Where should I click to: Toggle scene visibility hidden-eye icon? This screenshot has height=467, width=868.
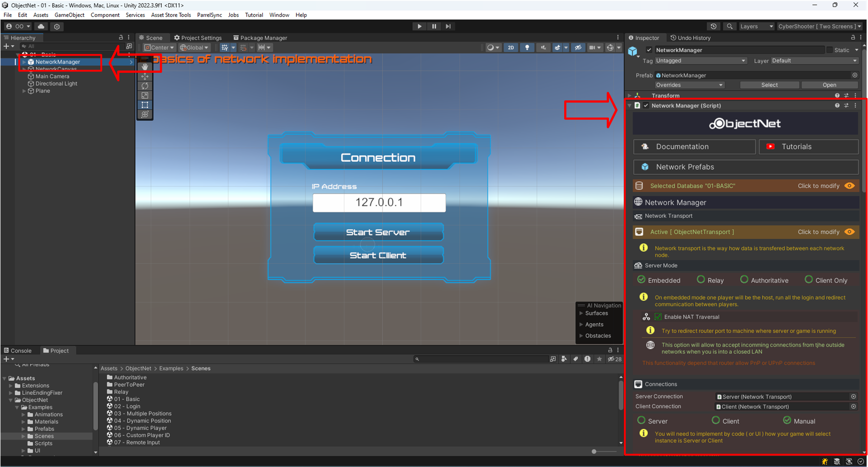coord(578,47)
